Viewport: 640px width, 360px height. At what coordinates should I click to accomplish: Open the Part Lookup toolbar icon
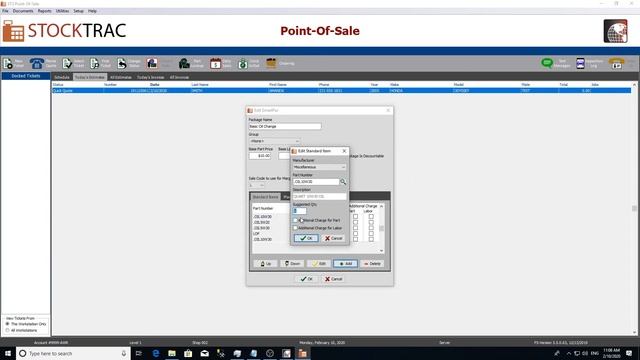tap(184, 63)
